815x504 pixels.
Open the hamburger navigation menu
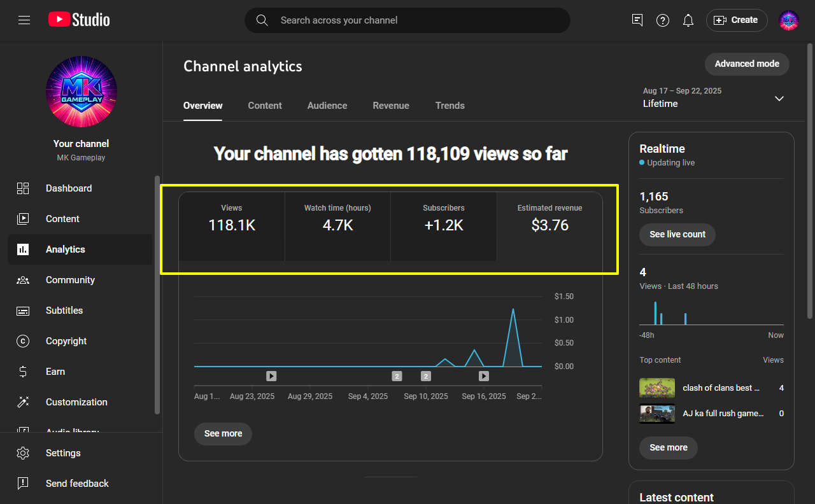click(x=24, y=20)
